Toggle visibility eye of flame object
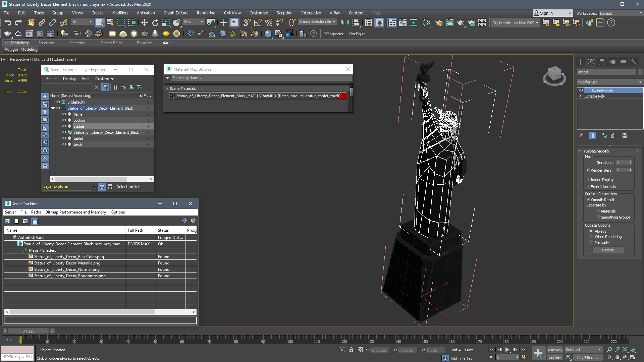 coord(64,114)
